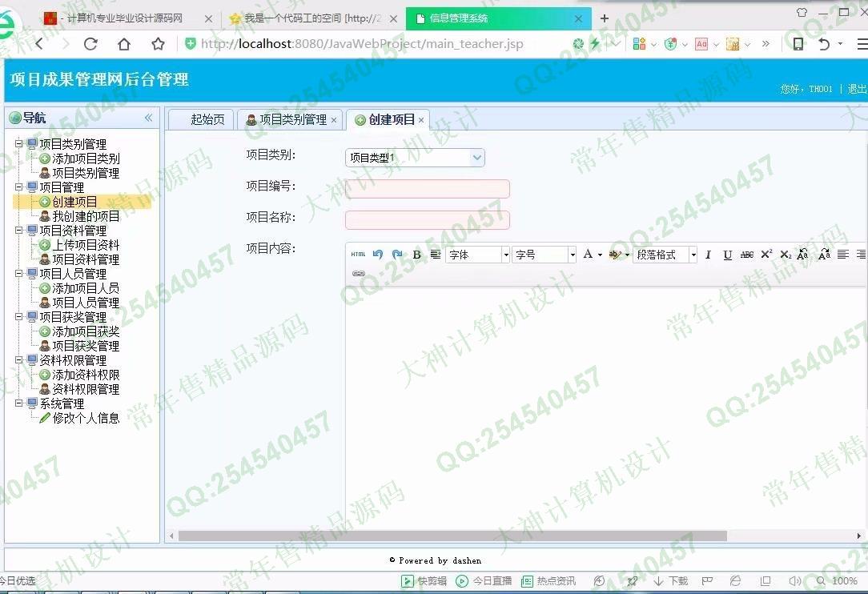Collapse the 项目类别管理 tree node
This screenshot has width=868, height=594.
[x=19, y=143]
